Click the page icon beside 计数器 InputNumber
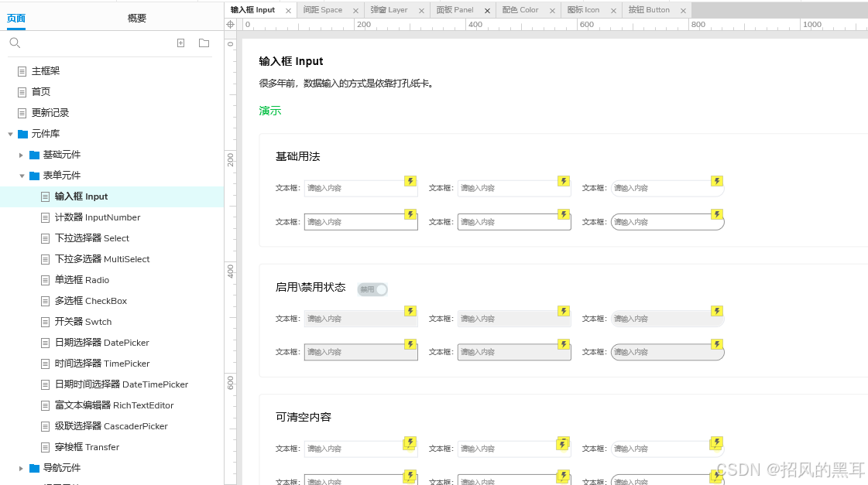Viewport: 868px width, 485px height. pyautogui.click(x=46, y=218)
